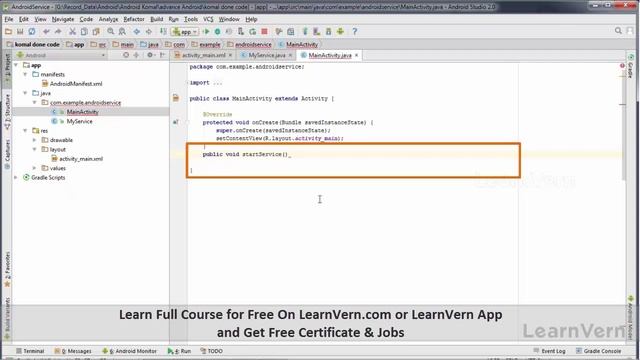This screenshot has height=360, width=640.
Task: Click the AVD Manager icon
Action: (316, 31)
